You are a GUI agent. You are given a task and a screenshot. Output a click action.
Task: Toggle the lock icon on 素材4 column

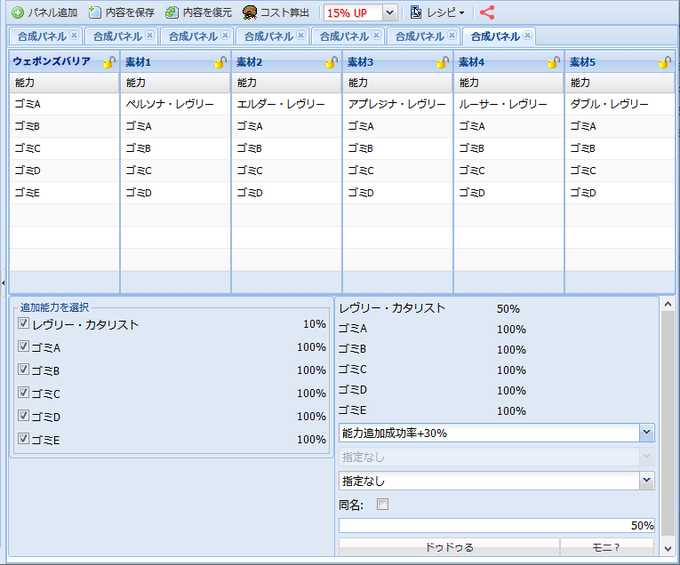553,62
